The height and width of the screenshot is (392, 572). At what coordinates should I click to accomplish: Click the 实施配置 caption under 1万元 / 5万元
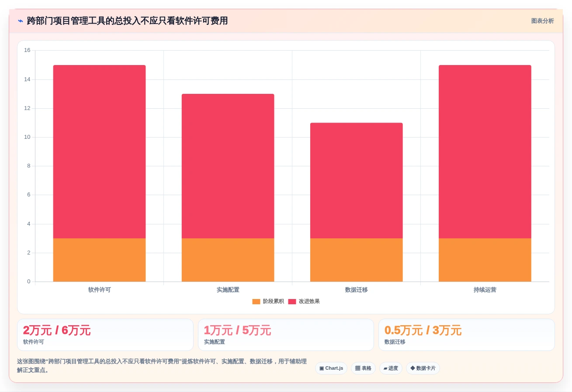(215, 342)
